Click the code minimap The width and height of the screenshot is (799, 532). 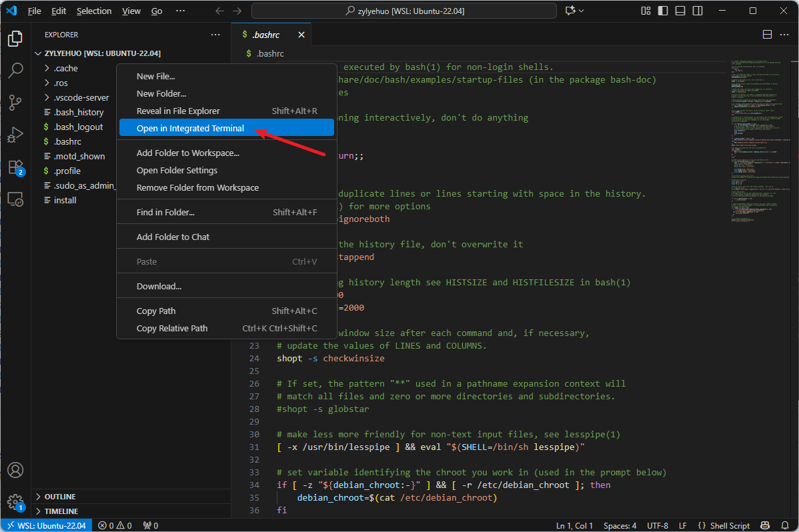coord(759,141)
